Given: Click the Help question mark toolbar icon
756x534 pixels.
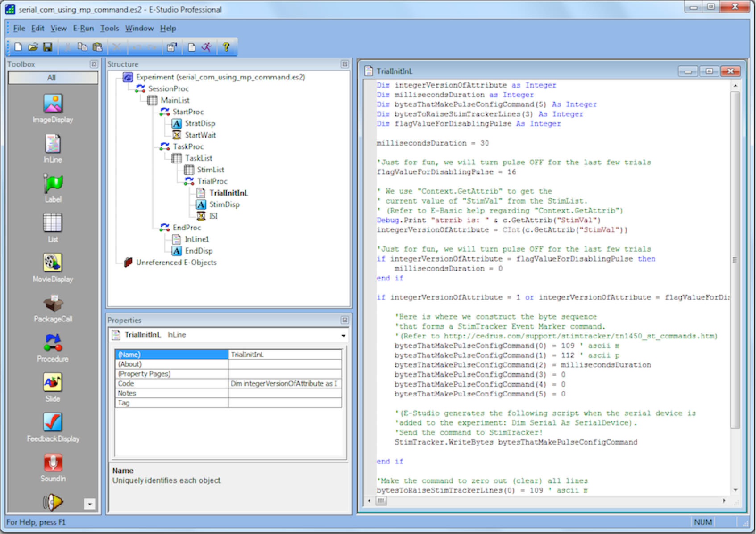Looking at the screenshot, I should [226, 47].
